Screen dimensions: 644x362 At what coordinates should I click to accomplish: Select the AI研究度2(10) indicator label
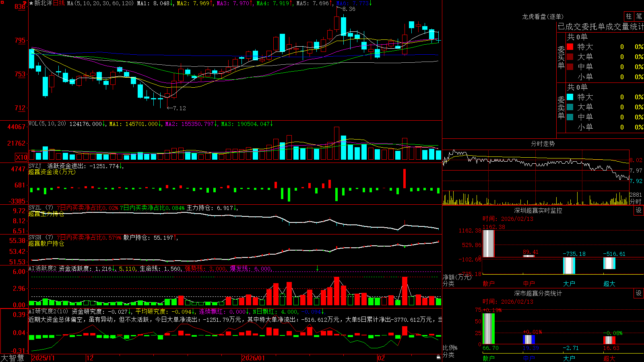pyautogui.click(x=48, y=311)
